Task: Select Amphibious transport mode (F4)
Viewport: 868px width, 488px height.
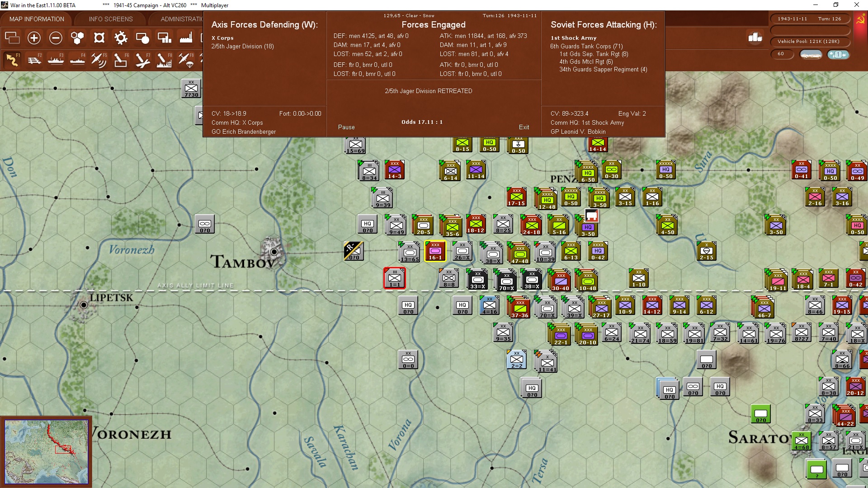Action: pyautogui.click(x=77, y=60)
